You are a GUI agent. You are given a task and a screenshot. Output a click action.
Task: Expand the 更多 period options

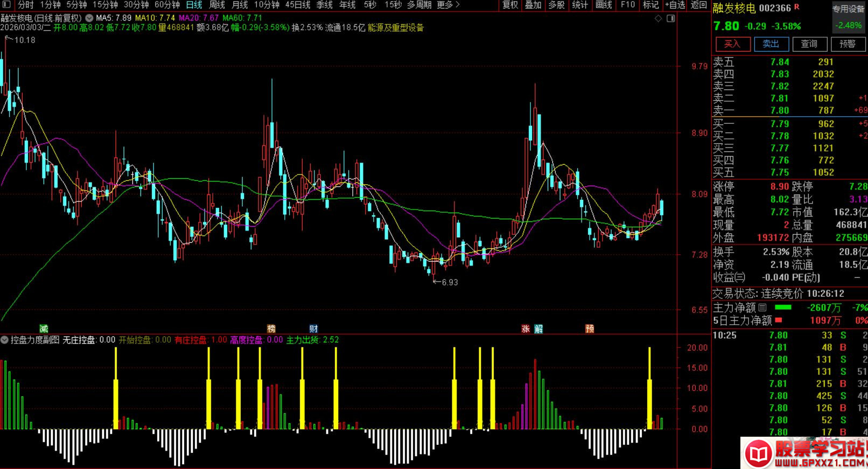coord(448,5)
